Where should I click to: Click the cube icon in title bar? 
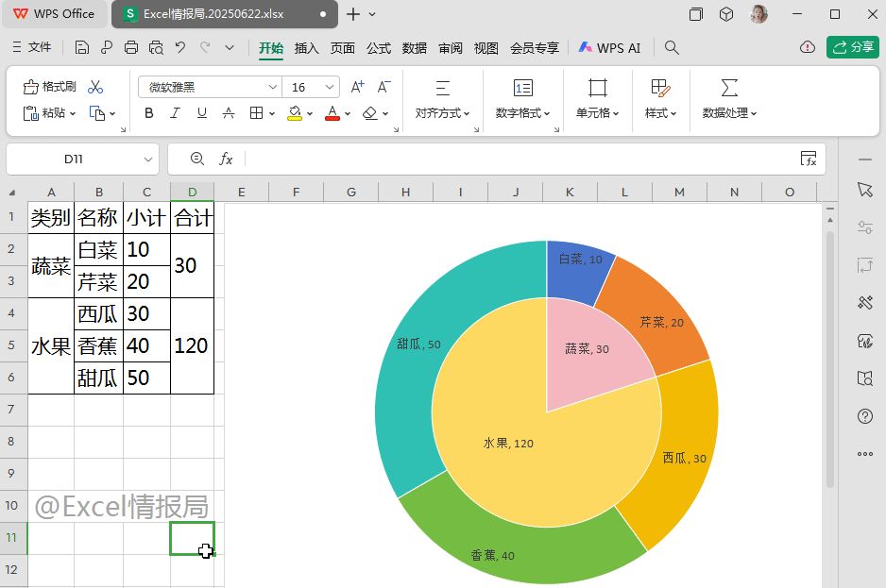point(726,14)
